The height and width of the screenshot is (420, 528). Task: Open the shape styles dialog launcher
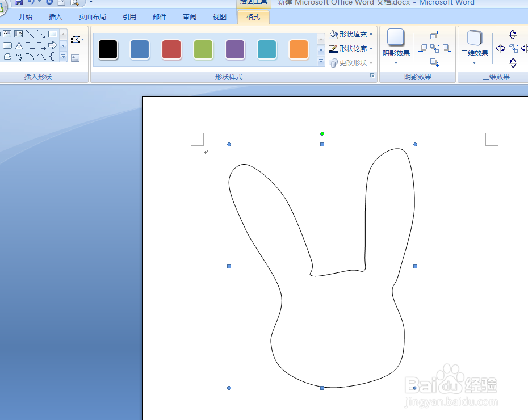pyautogui.click(x=372, y=75)
